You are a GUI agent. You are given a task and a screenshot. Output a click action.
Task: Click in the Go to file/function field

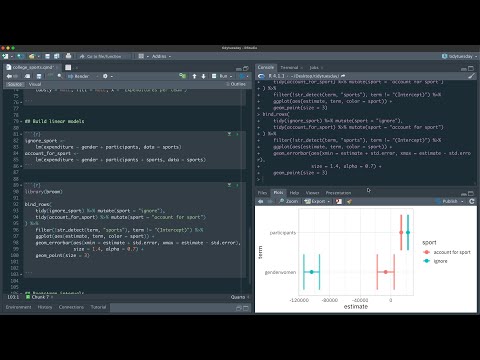tap(104, 56)
